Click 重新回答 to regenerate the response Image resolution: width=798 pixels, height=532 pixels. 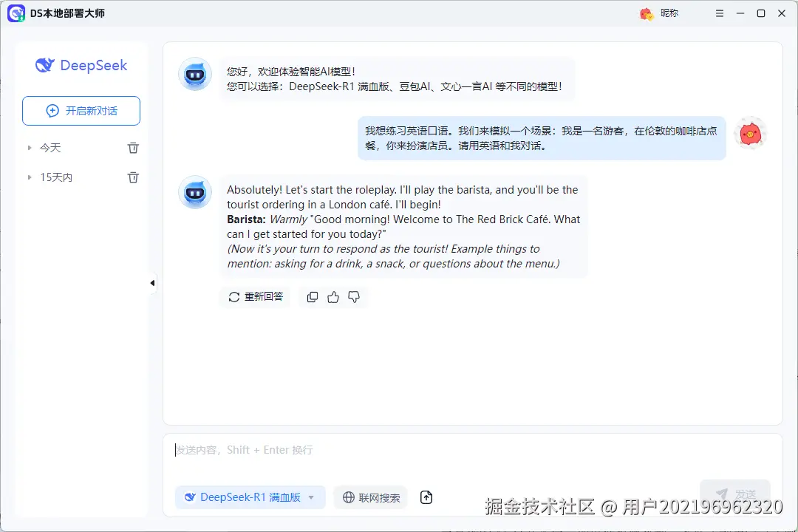coord(255,296)
